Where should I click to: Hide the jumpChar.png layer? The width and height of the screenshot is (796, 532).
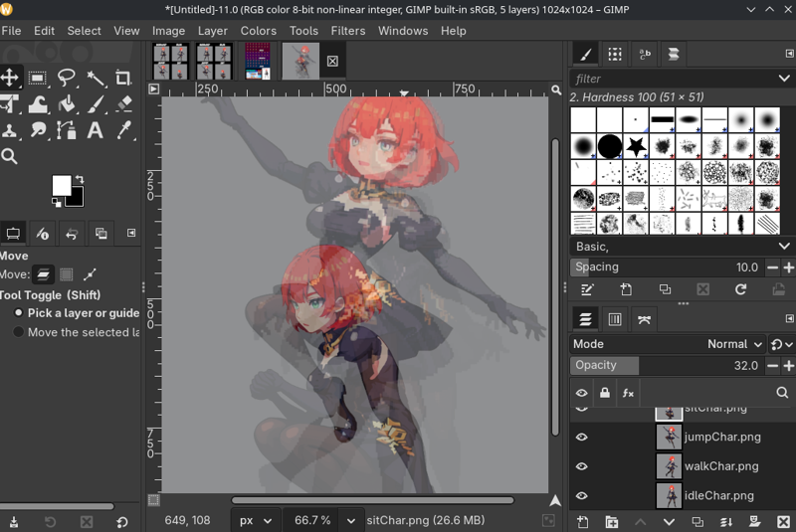click(582, 437)
